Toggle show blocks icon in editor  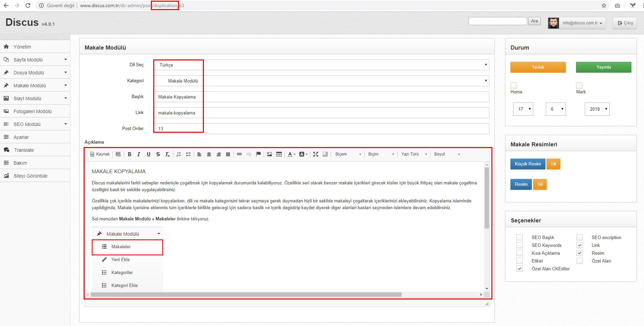pyautogui.click(x=325, y=154)
